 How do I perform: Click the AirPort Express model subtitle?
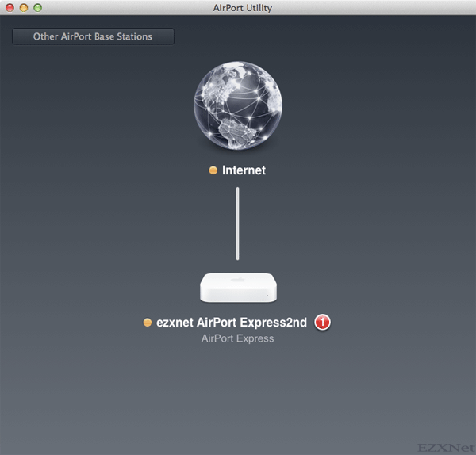[x=237, y=338]
